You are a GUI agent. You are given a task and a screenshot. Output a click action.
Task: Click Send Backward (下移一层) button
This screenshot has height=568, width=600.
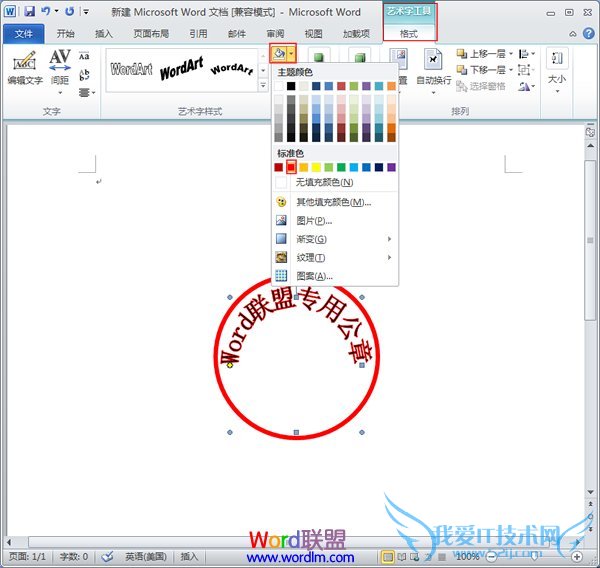coord(482,70)
